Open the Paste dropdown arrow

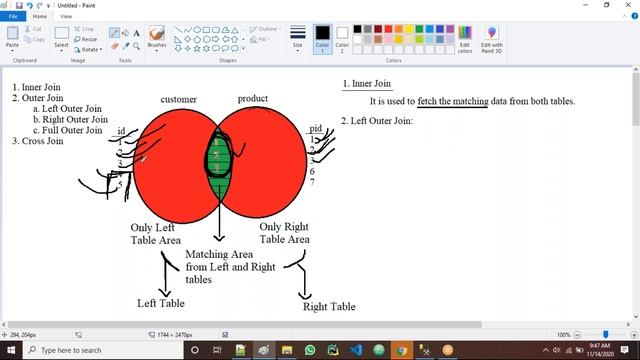click(x=12, y=50)
